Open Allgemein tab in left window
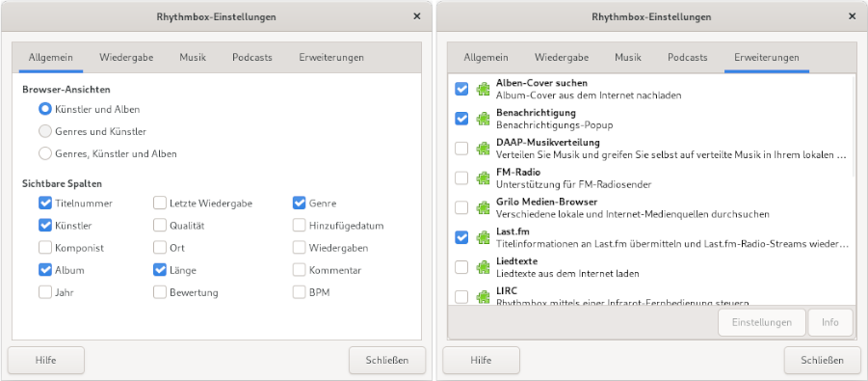The width and height of the screenshot is (868, 381). click(51, 58)
